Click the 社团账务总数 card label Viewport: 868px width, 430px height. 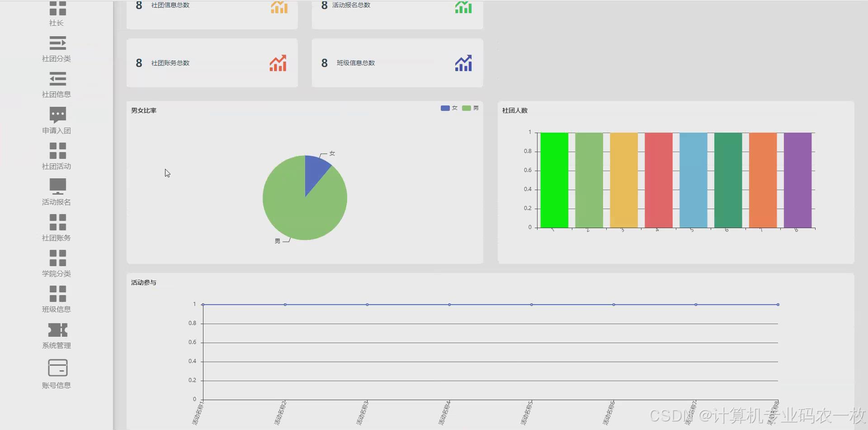coord(170,63)
